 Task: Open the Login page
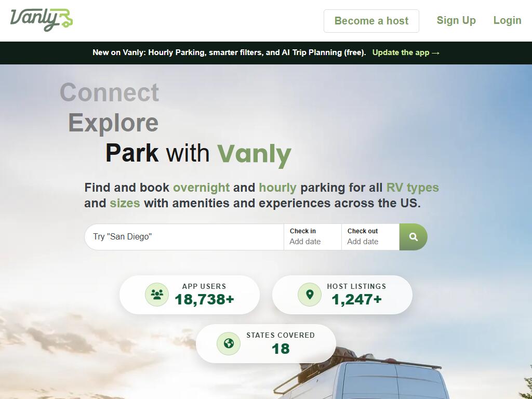click(x=507, y=20)
